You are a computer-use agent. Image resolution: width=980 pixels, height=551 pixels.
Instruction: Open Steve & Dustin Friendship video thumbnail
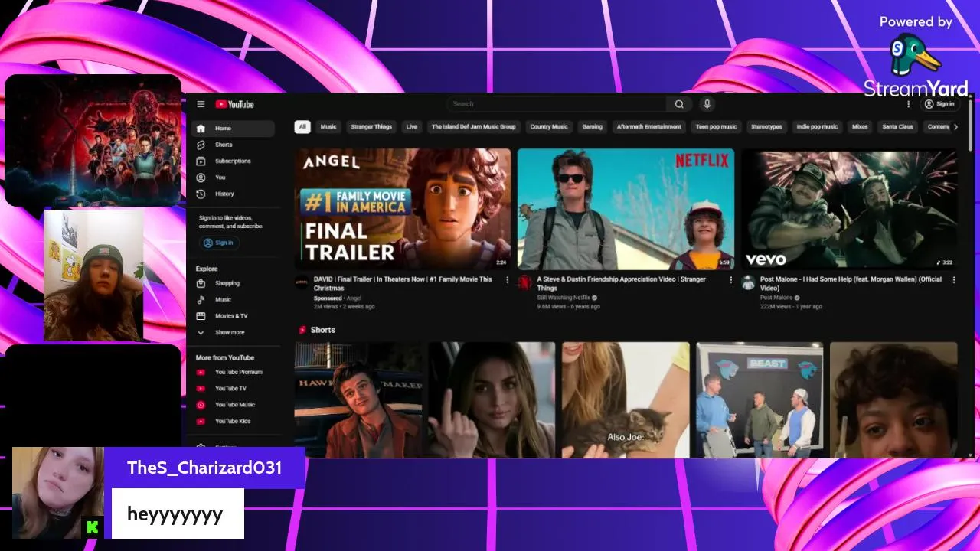[626, 209]
